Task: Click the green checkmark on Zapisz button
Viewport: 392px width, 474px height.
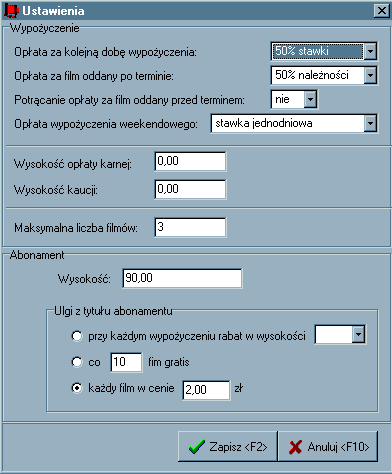Action: coord(197,447)
